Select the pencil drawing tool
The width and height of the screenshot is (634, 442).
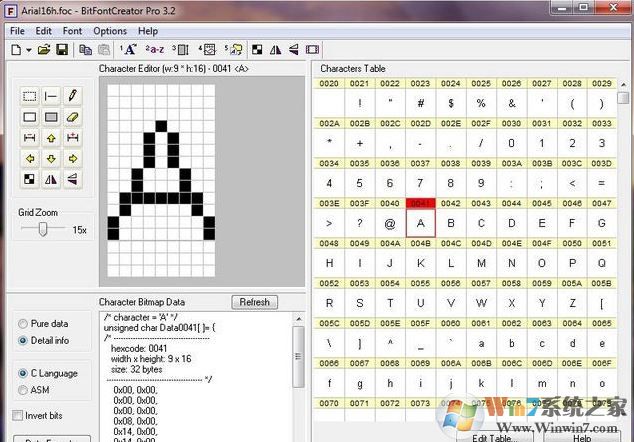[x=72, y=96]
